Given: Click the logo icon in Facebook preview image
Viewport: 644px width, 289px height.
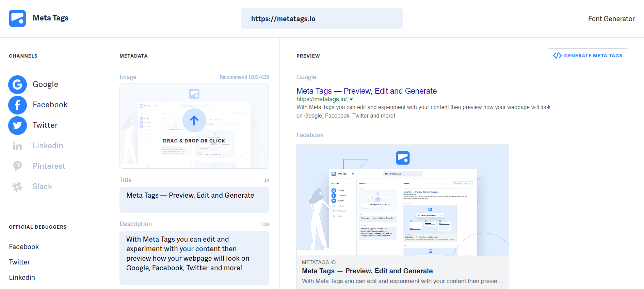Looking at the screenshot, I should click(x=403, y=158).
